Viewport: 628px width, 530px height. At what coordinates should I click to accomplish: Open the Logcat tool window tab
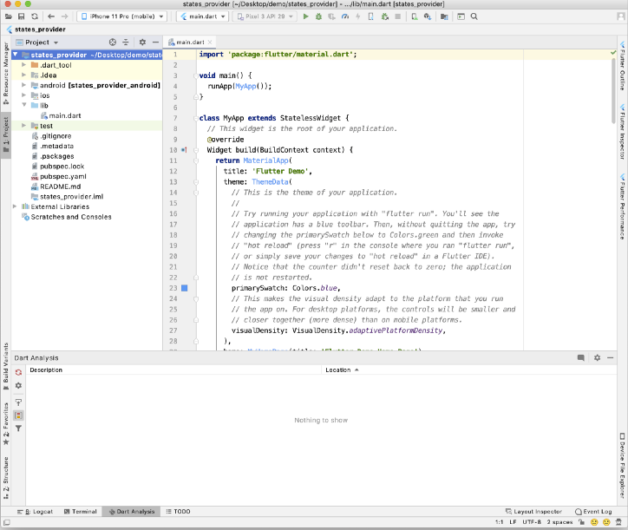click(40, 511)
